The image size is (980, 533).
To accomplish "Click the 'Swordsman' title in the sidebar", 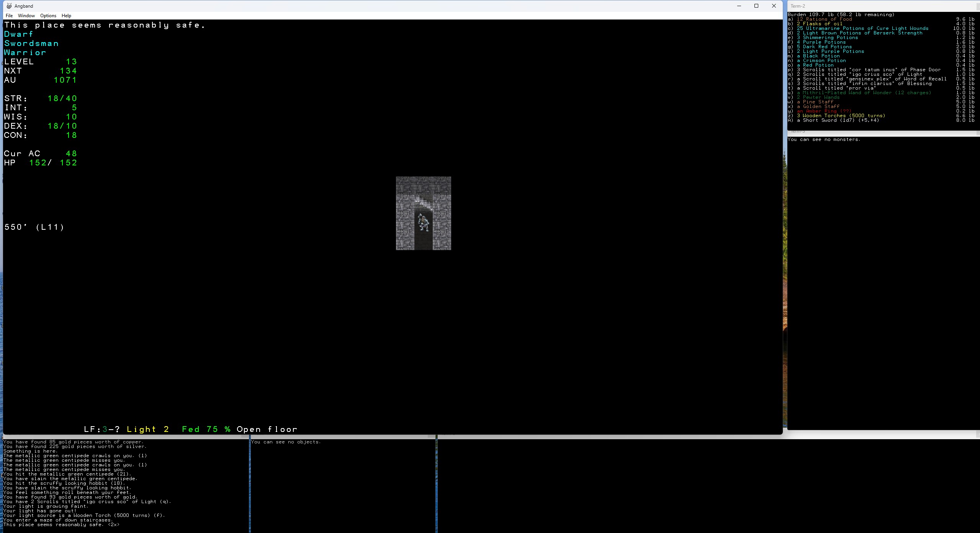I will tap(31, 43).
